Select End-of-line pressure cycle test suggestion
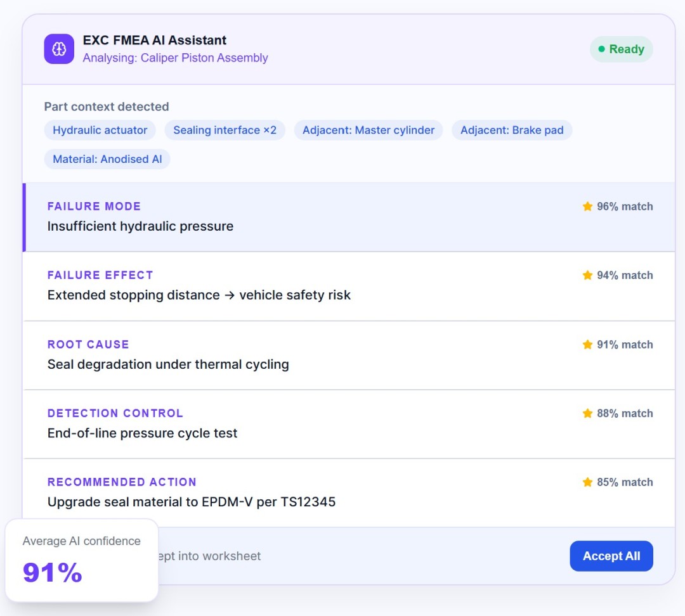This screenshot has width=685, height=616. click(349, 425)
